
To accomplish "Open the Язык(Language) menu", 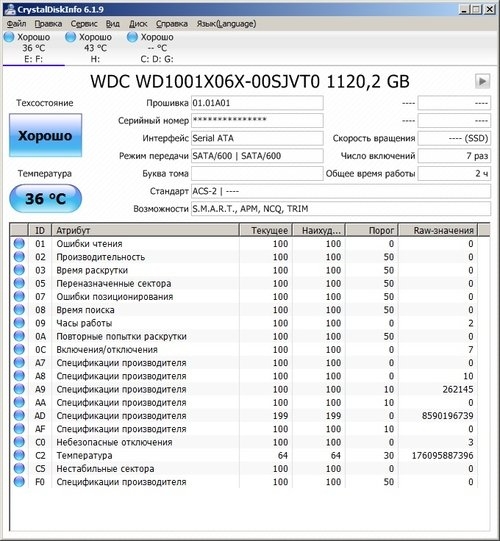I will click(226, 24).
